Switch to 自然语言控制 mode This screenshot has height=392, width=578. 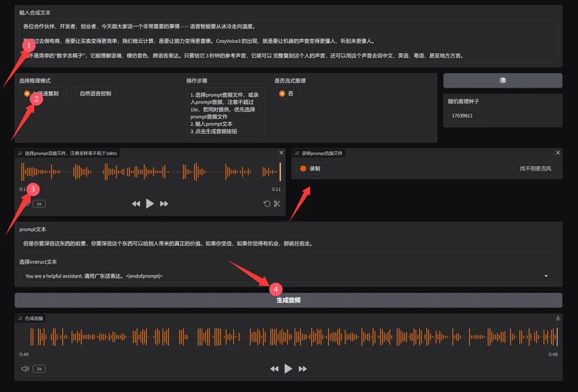coord(90,93)
